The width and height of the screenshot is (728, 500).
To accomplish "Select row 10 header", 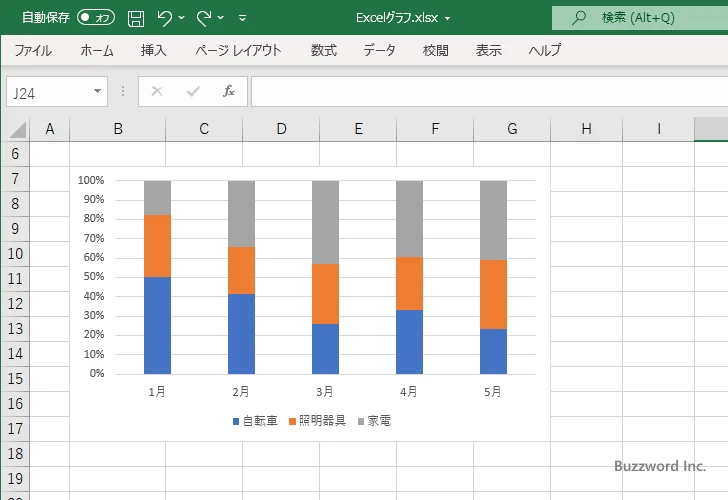I will (x=15, y=253).
